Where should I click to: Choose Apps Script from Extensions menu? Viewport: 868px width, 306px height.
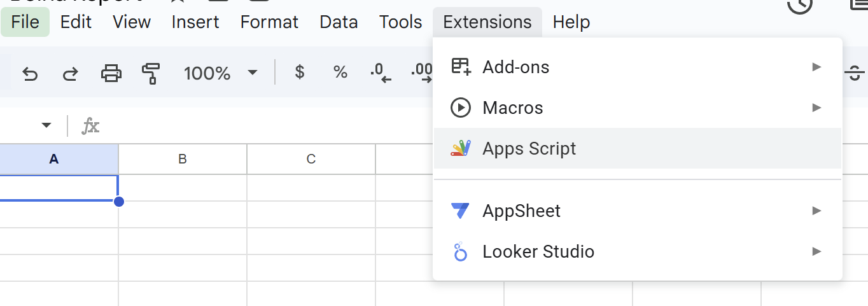point(638,148)
